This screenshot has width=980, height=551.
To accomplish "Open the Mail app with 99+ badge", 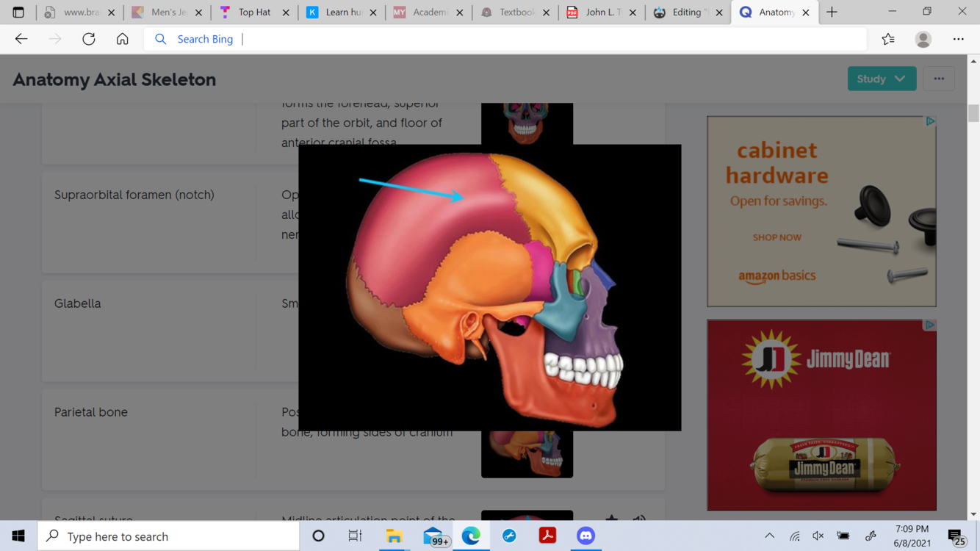I will pyautogui.click(x=434, y=537).
